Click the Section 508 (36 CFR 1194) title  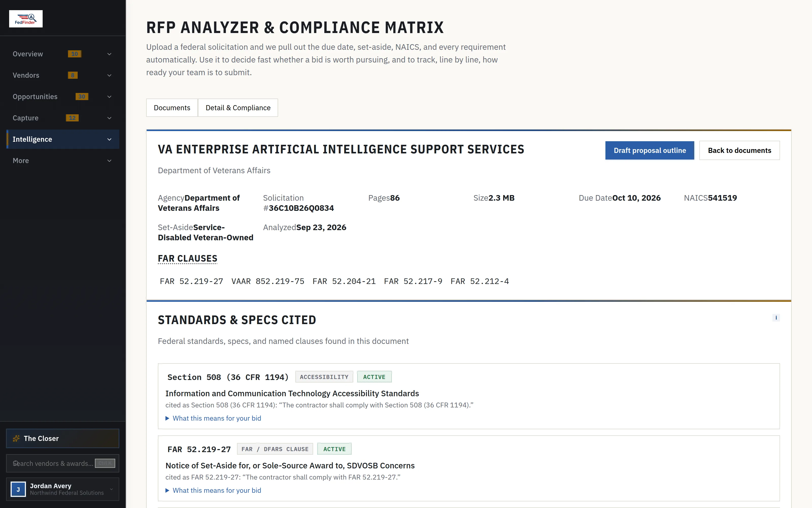point(228,377)
